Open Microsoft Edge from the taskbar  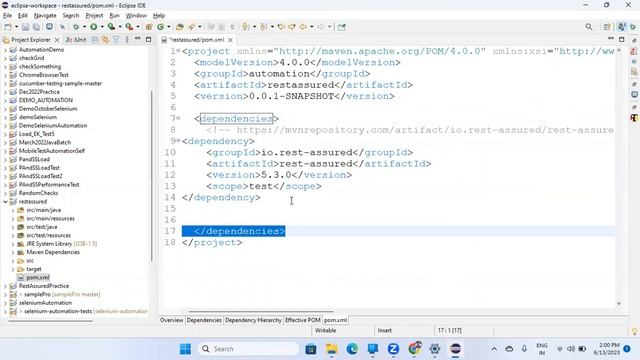(352, 349)
